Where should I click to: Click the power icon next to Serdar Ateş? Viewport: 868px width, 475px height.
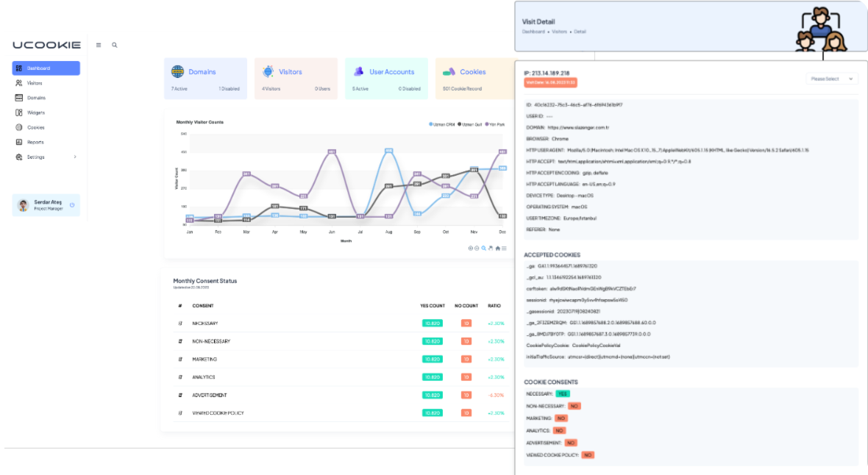coord(72,204)
